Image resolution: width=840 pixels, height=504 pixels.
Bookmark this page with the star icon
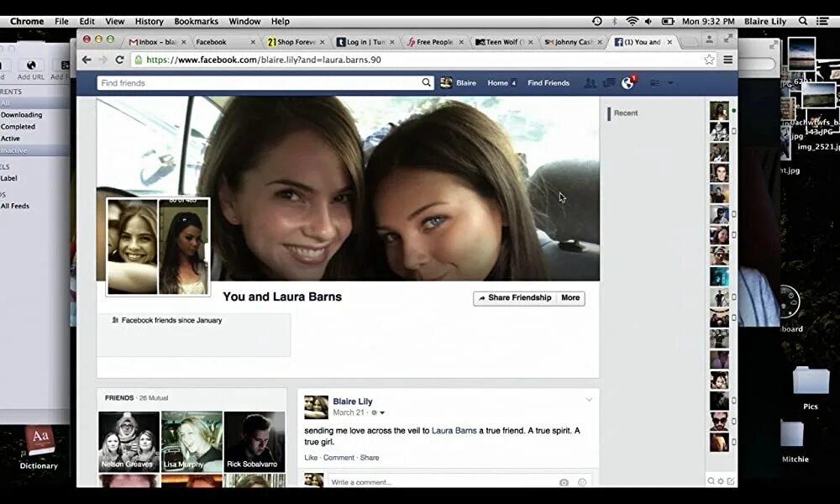tap(709, 60)
